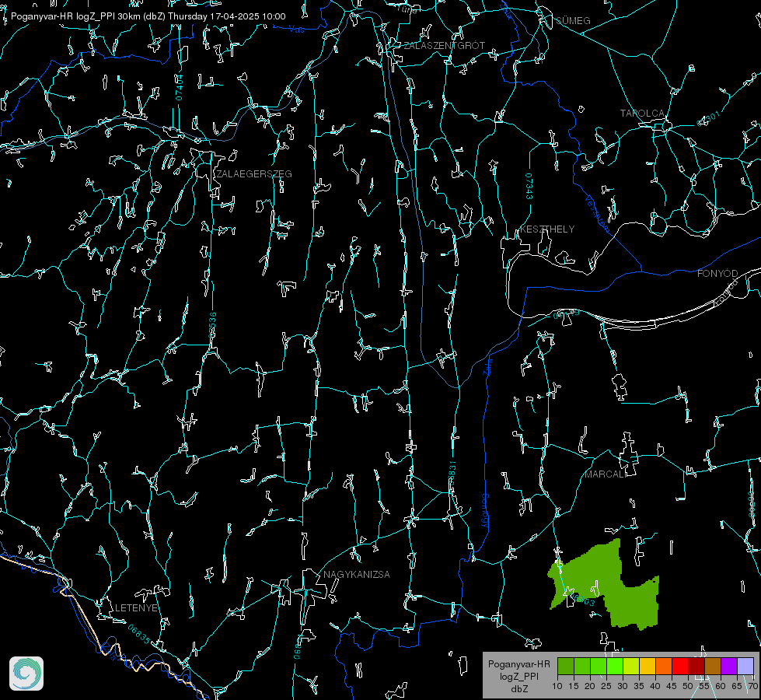Click the Poganyvar-HR title timestamp text
This screenshot has height=700, width=761.
[148, 16]
